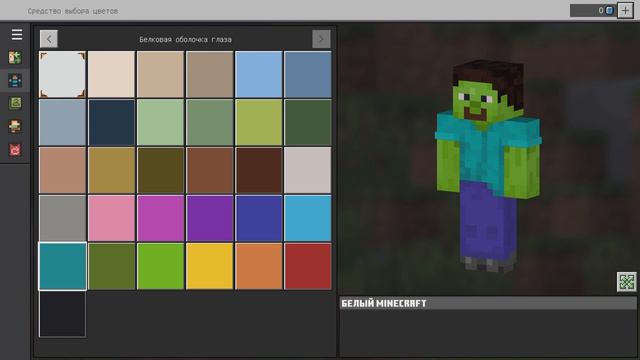Go to previous color category arrow
640x360 pixels.
[x=49, y=39]
